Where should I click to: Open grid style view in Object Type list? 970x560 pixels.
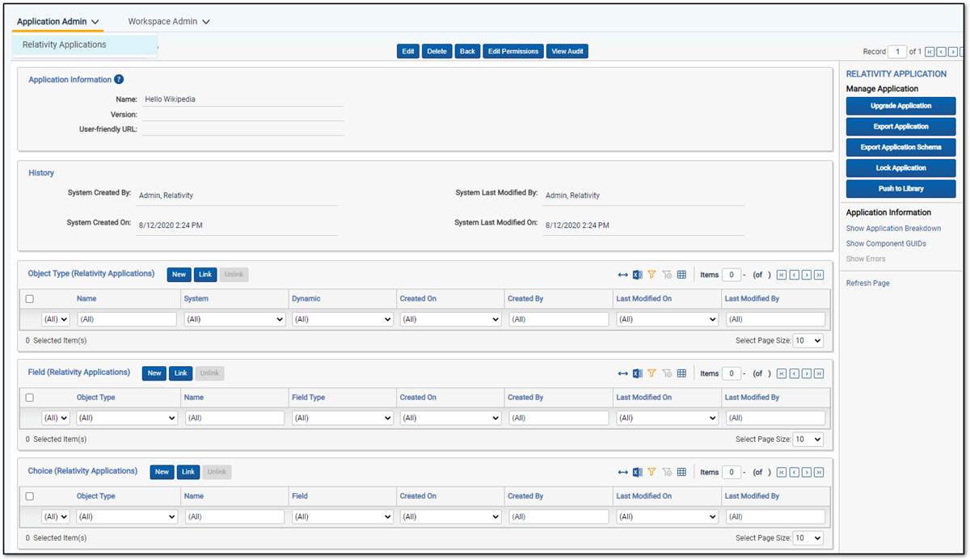(681, 275)
